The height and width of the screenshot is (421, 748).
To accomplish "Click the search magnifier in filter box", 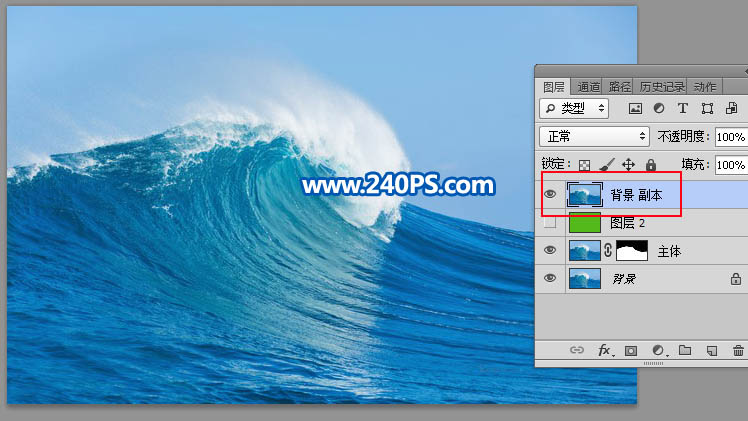I will [550, 108].
